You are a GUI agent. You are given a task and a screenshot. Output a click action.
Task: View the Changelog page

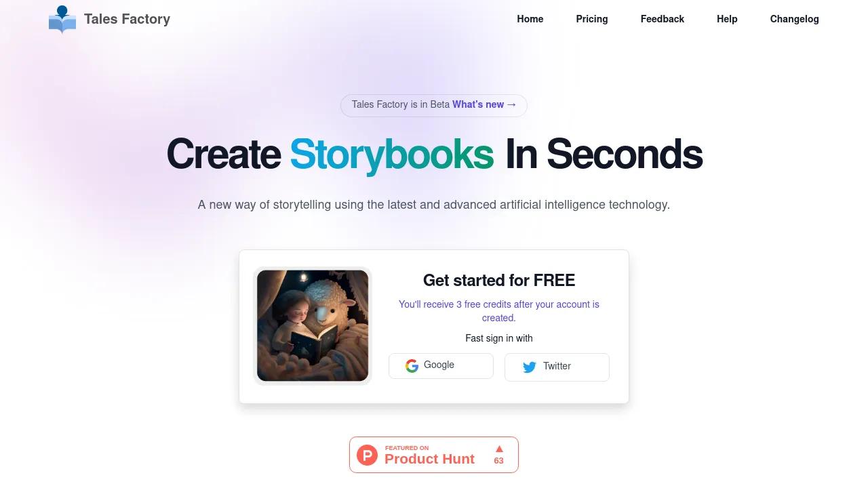coord(795,19)
